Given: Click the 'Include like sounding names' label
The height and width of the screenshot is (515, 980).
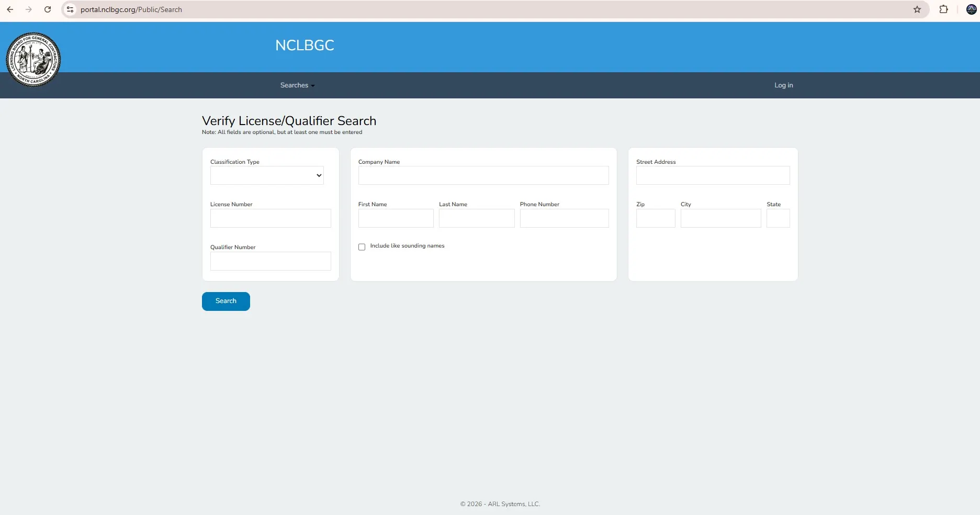Looking at the screenshot, I should [x=407, y=246].
